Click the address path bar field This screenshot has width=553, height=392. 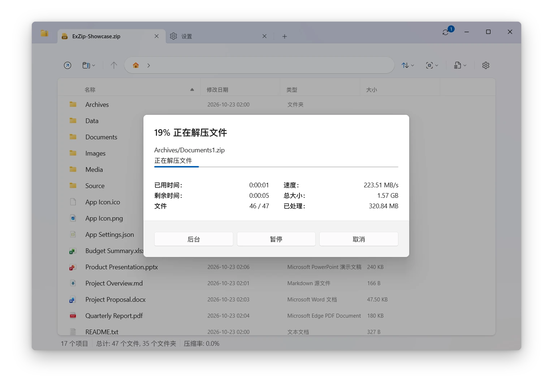[259, 65]
